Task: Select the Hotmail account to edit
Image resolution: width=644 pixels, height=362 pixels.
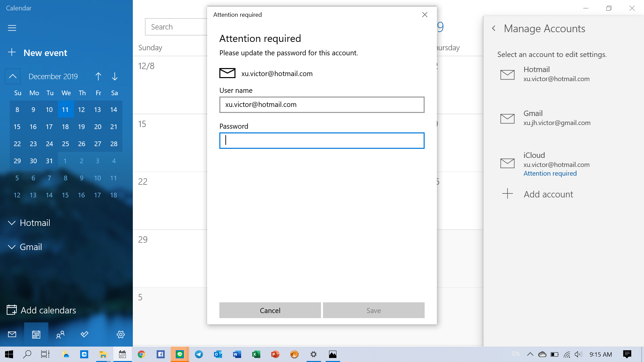Action: [x=563, y=74]
